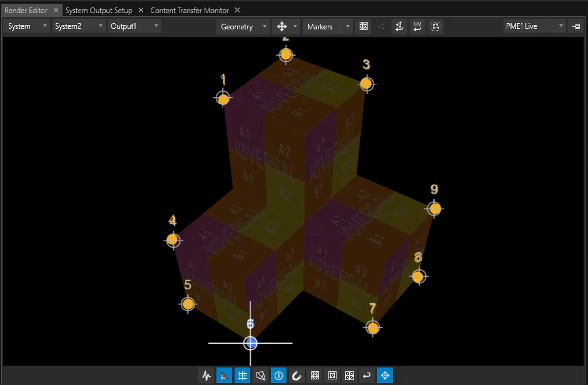Switch to the System Output Setup tab
588x385 pixels.
99,10
